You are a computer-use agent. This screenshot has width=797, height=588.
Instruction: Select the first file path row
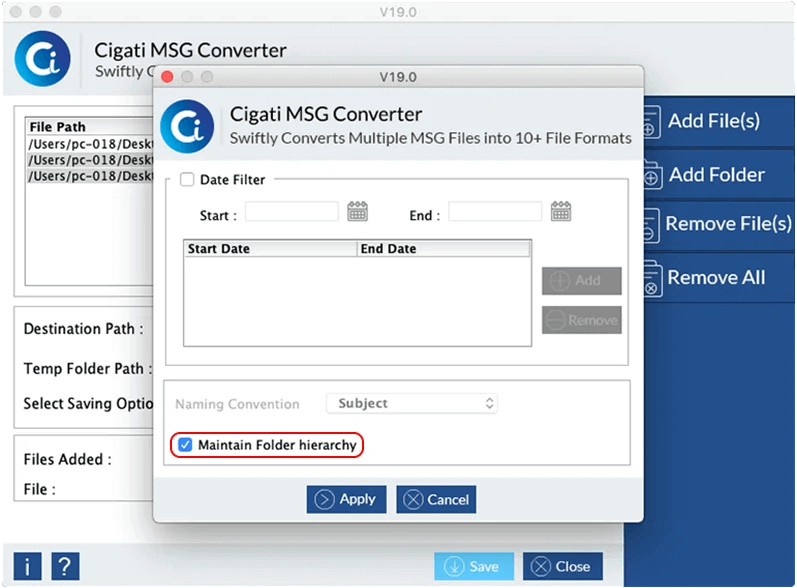click(90, 144)
